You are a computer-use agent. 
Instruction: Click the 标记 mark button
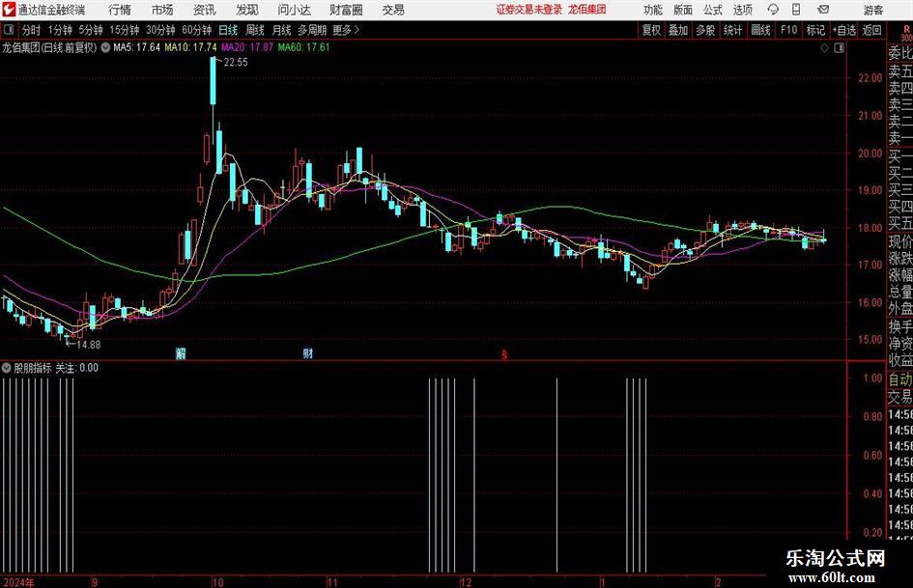point(815,30)
